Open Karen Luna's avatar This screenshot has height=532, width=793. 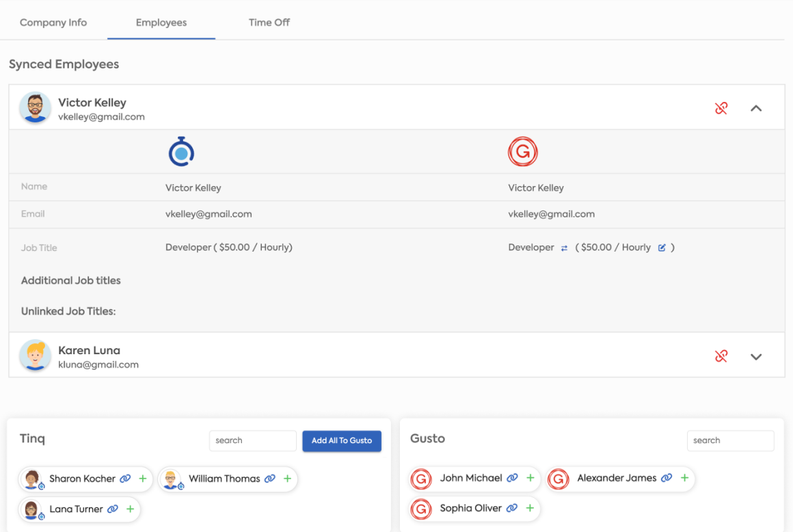(35, 355)
